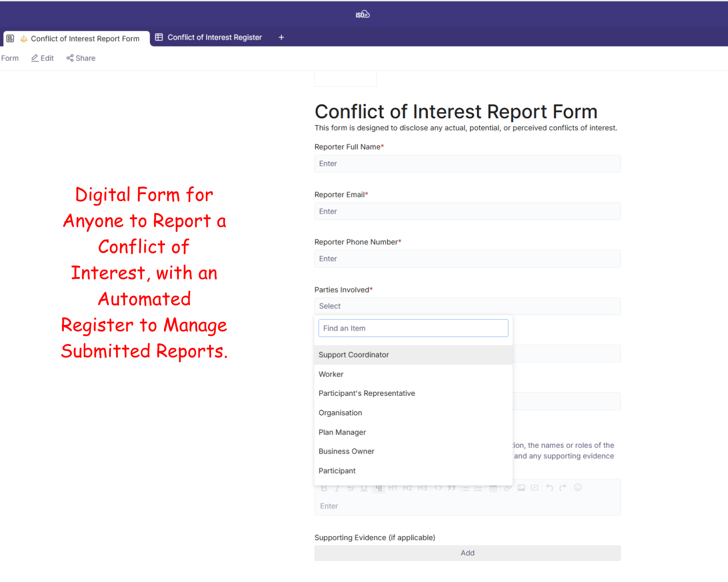Insert a video via editor toolbar
The width and height of the screenshot is (728, 582).
pos(535,487)
